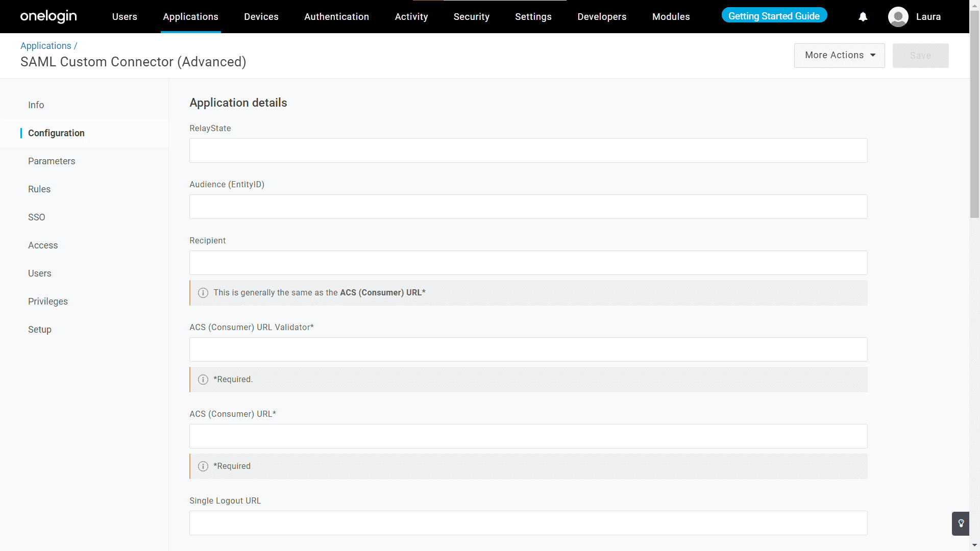Screen dimensions: 980x551
Task: Click the RelayState input field
Action: tap(528, 150)
